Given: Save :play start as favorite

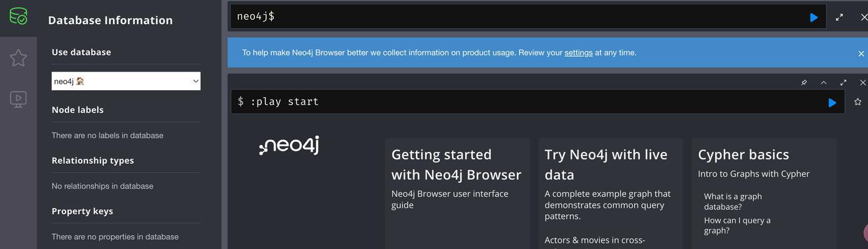Looking at the screenshot, I should pos(857,101).
